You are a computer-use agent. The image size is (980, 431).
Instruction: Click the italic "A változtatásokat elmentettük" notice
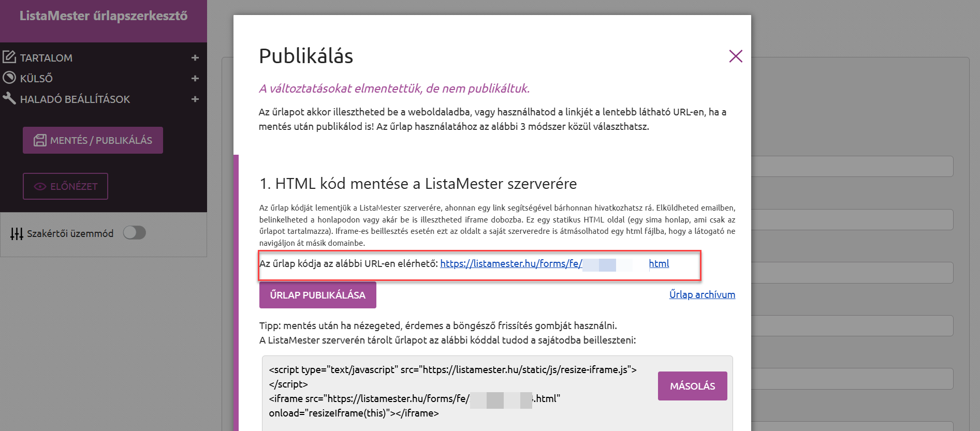coord(394,88)
